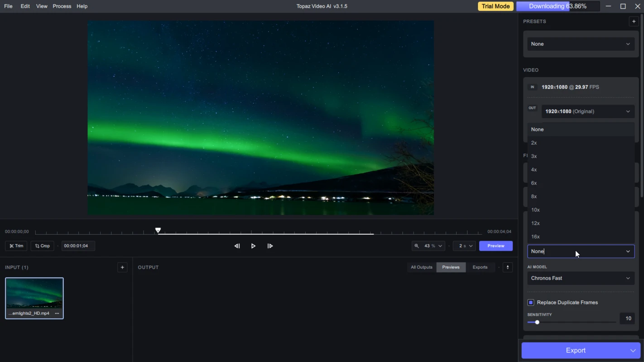This screenshot has height=362, width=644.
Task: Choose 4x from the slow motion list
Action: tap(534, 170)
